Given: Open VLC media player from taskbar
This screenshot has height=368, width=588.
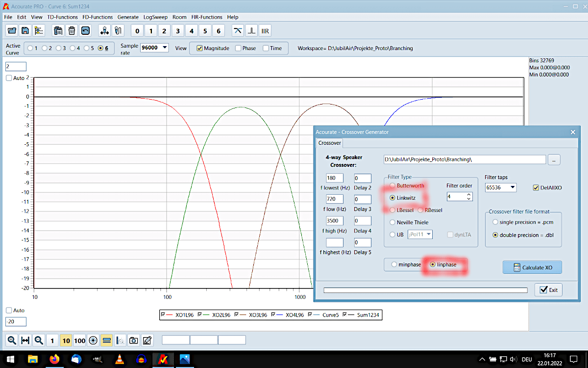Looking at the screenshot, I should coord(119,359).
